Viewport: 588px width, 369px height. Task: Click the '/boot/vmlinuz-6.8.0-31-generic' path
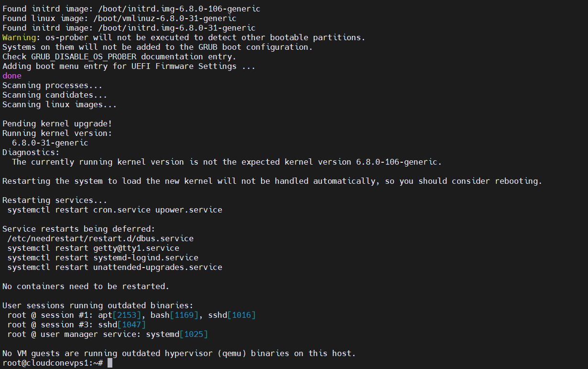[x=165, y=18]
